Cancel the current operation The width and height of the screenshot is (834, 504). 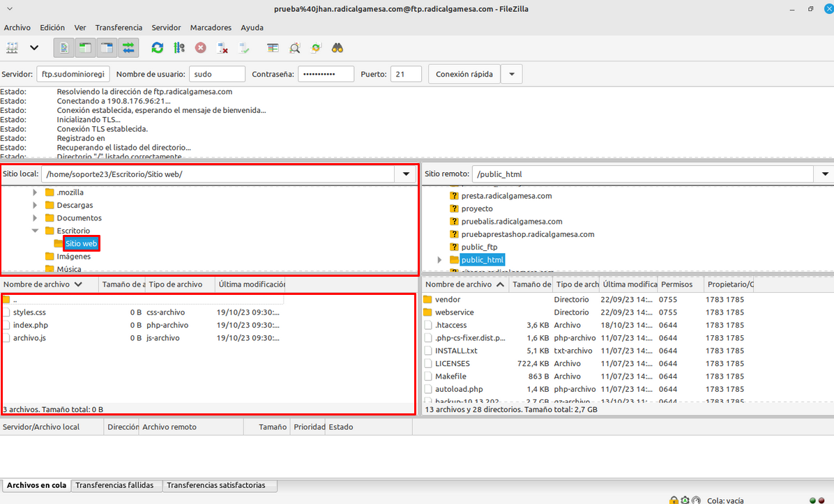pos(201,48)
